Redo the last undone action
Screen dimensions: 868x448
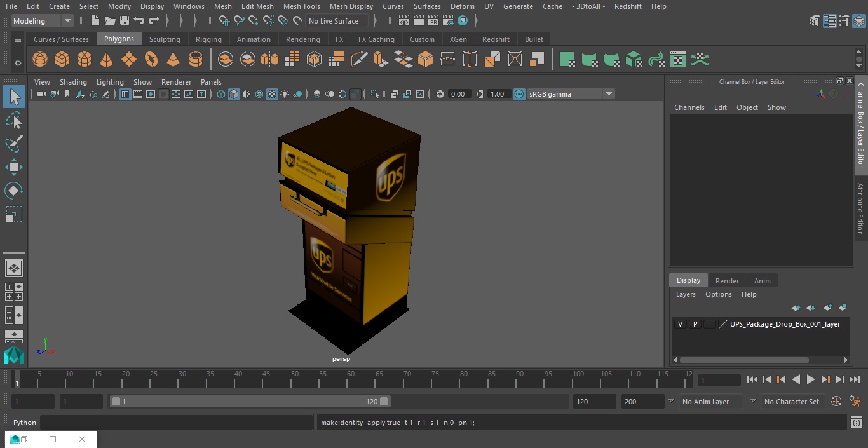click(x=154, y=21)
